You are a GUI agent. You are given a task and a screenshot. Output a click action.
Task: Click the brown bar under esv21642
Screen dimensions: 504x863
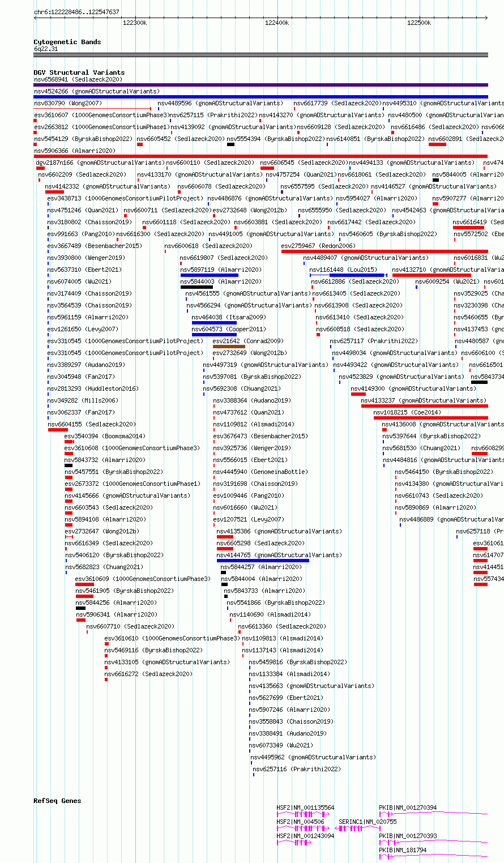(x=229, y=347)
